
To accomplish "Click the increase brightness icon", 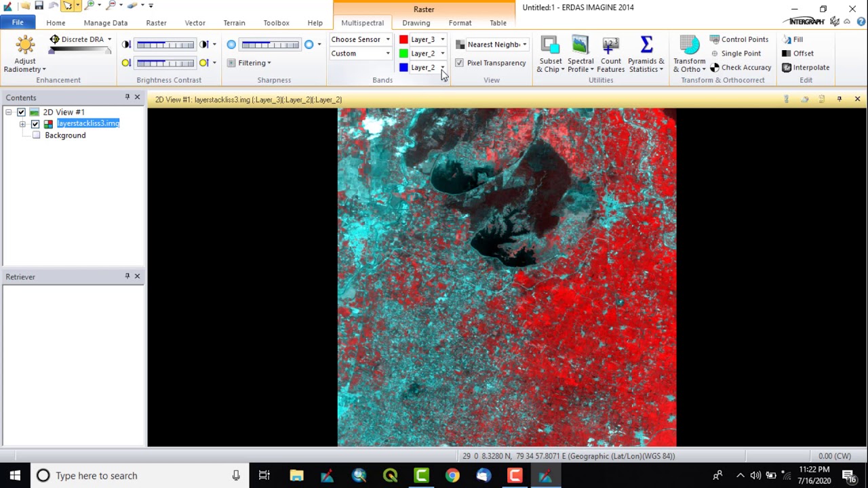I will coord(203,63).
